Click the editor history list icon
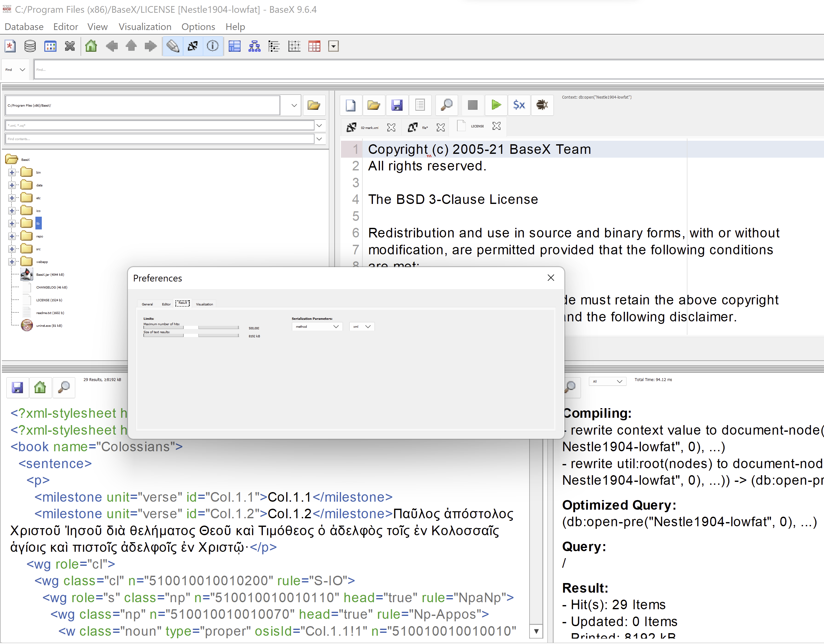 pyautogui.click(x=420, y=105)
